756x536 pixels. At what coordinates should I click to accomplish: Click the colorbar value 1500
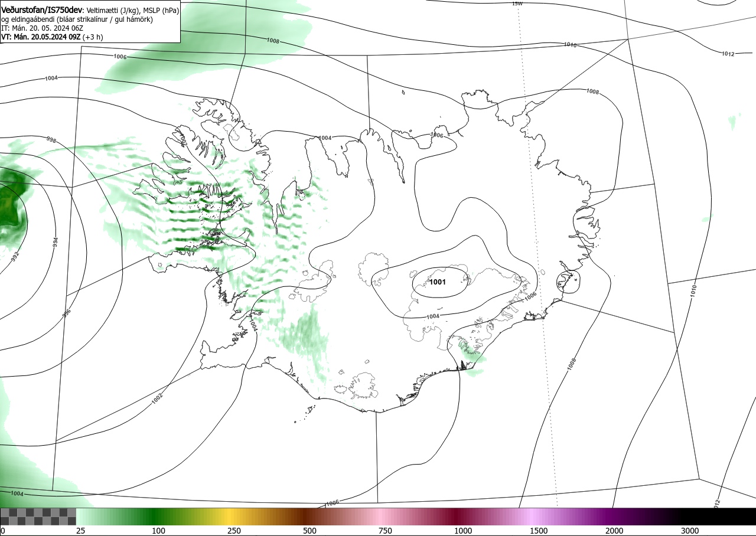point(539,531)
